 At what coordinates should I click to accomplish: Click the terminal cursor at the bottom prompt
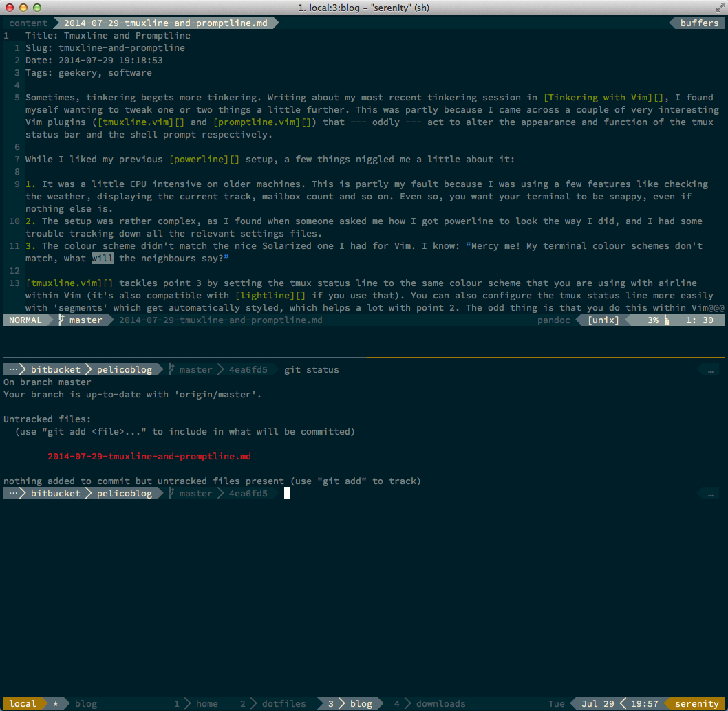click(x=287, y=493)
